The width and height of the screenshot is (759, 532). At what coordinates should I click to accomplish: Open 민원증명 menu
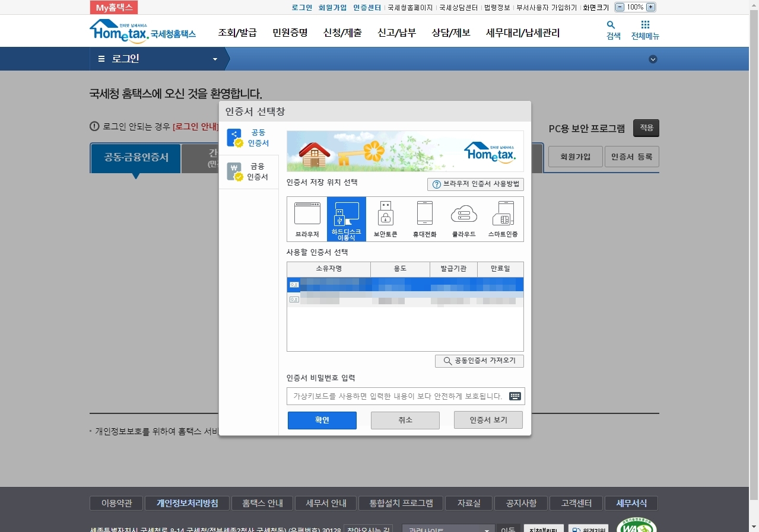point(290,33)
